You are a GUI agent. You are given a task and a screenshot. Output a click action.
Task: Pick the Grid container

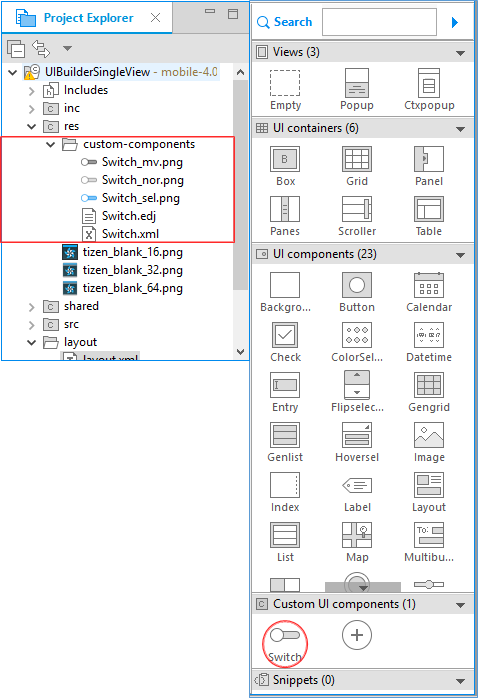[356, 166]
